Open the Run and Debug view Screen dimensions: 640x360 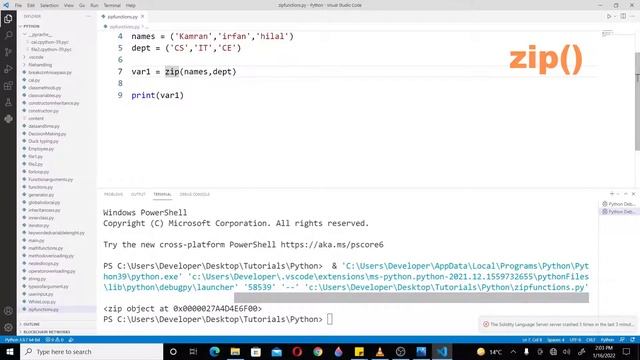point(8,69)
